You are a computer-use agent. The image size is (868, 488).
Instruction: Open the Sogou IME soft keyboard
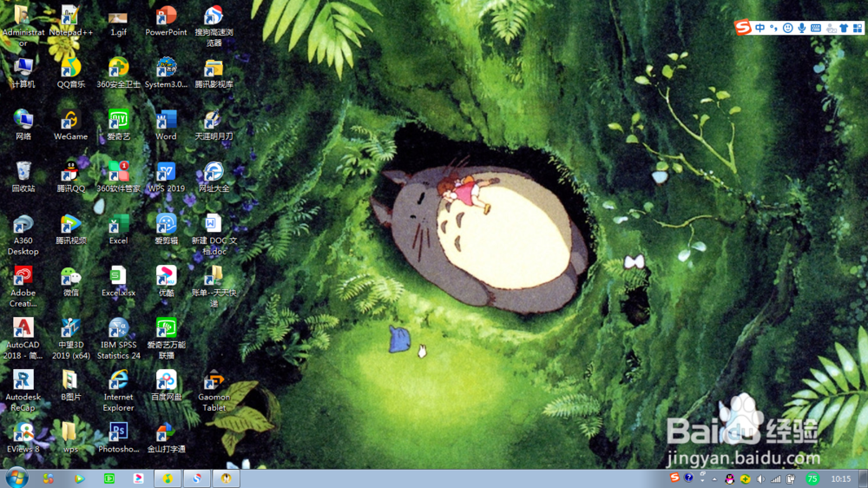coord(816,28)
